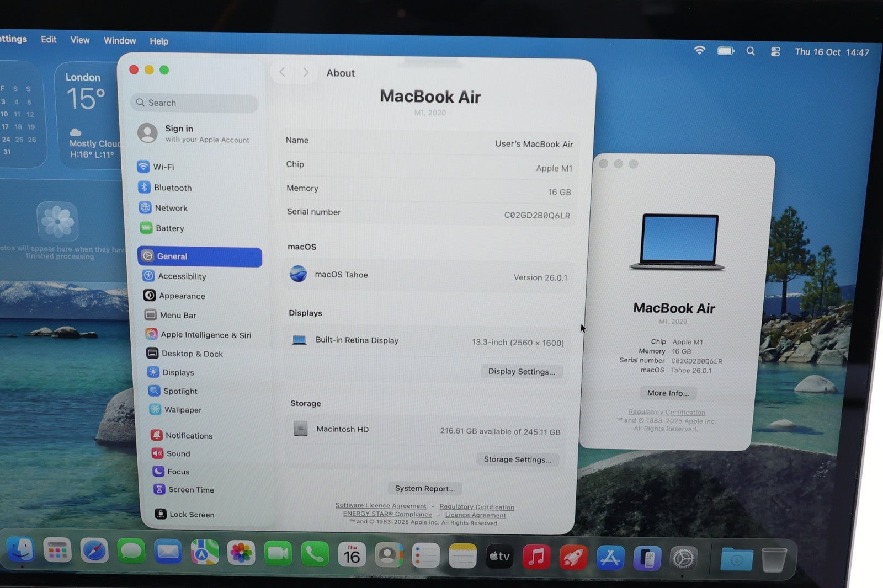Open Control Centre in menu bar
The image size is (883, 588).
(x=775, y=51)
